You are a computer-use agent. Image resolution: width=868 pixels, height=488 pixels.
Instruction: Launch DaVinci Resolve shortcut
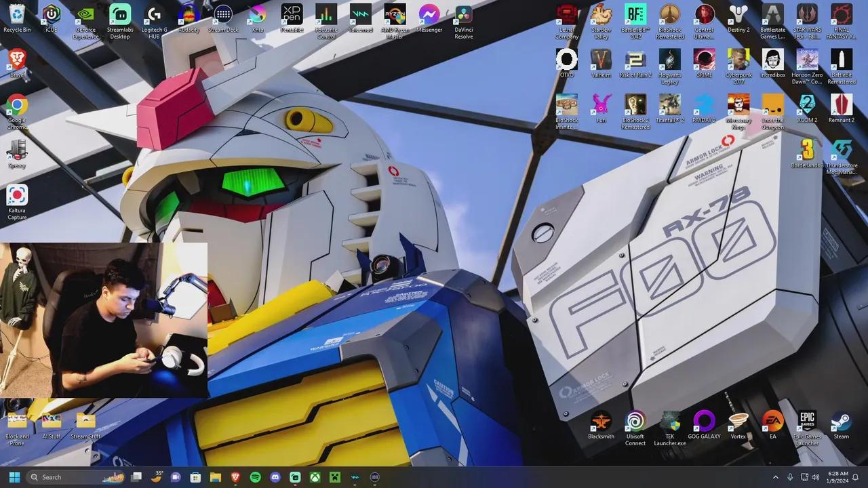pyautogui.click(x=464, y=21)
